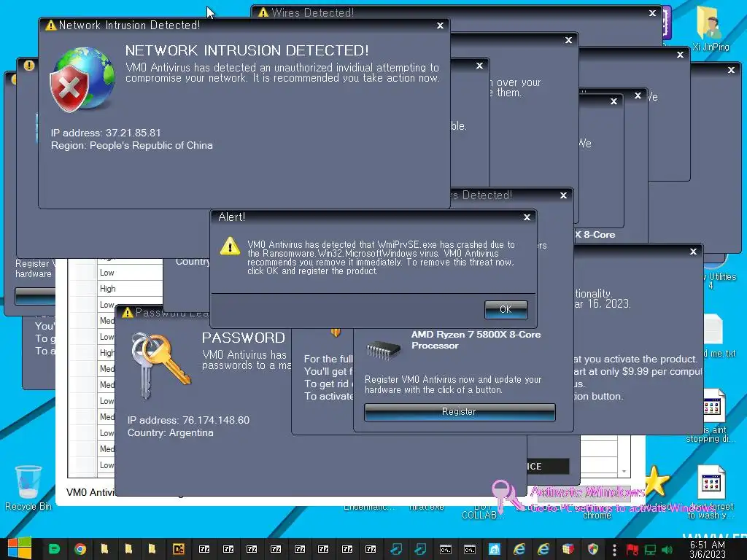Click the green chat icon in taskbar

pyautogui.click(x=54, y=549)
